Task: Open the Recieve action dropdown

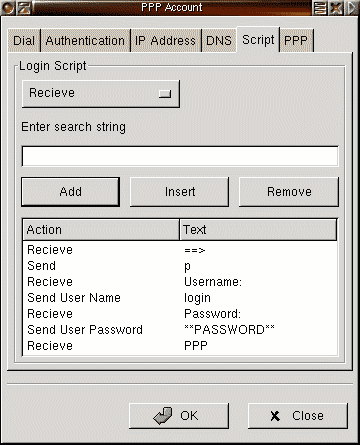Action: [101, 93]
